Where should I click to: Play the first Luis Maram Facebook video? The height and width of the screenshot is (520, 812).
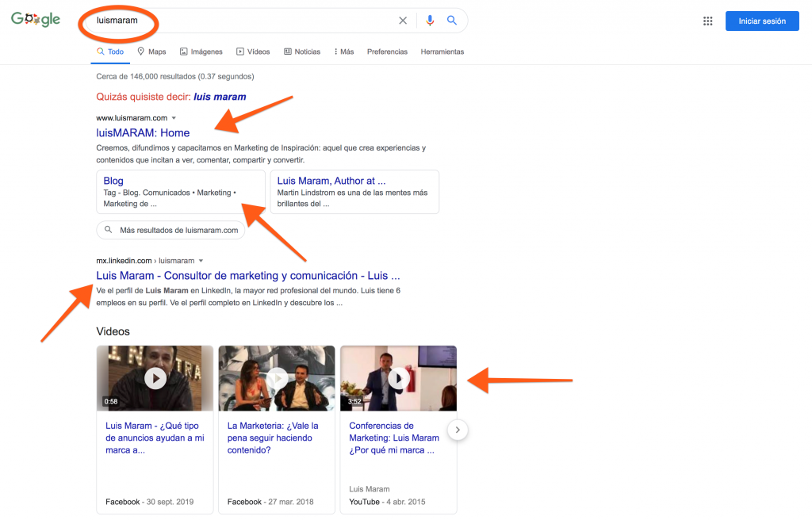(x=155, y=378)
